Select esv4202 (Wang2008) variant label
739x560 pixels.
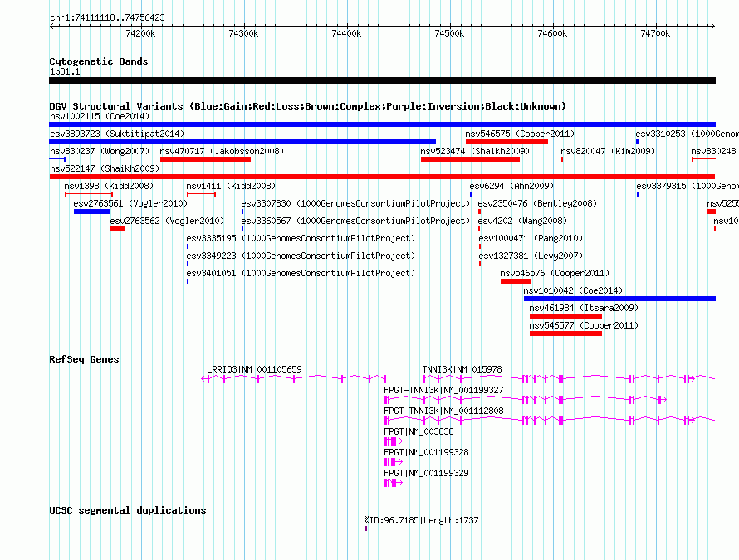point(522,221)
